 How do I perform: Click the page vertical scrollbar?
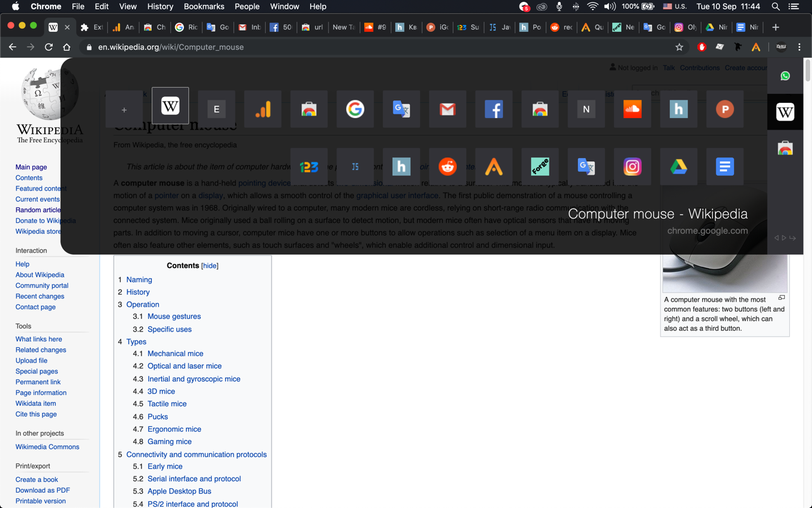(808, 283)
